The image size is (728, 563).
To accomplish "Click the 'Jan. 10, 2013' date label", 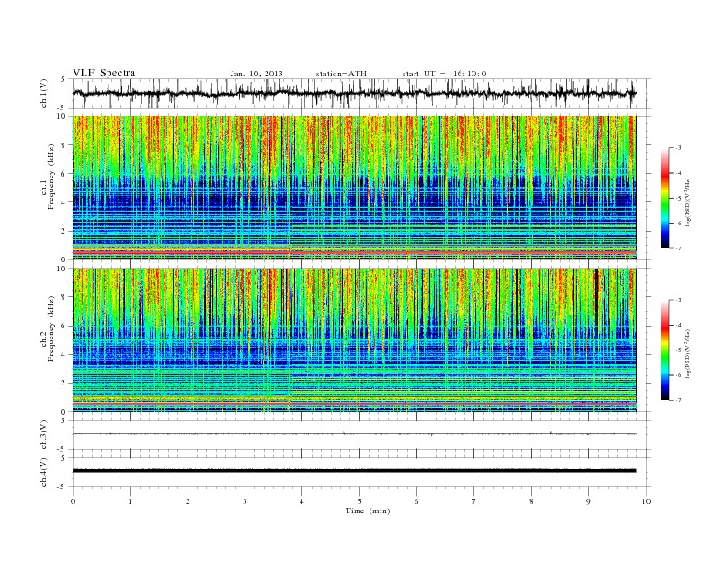I will [x=256, y=74].
